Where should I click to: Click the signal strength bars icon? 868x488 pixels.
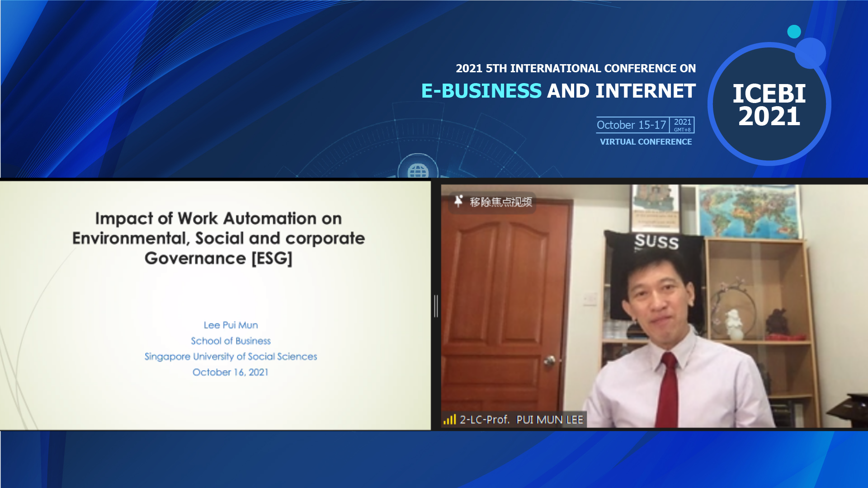click(449, 419)
